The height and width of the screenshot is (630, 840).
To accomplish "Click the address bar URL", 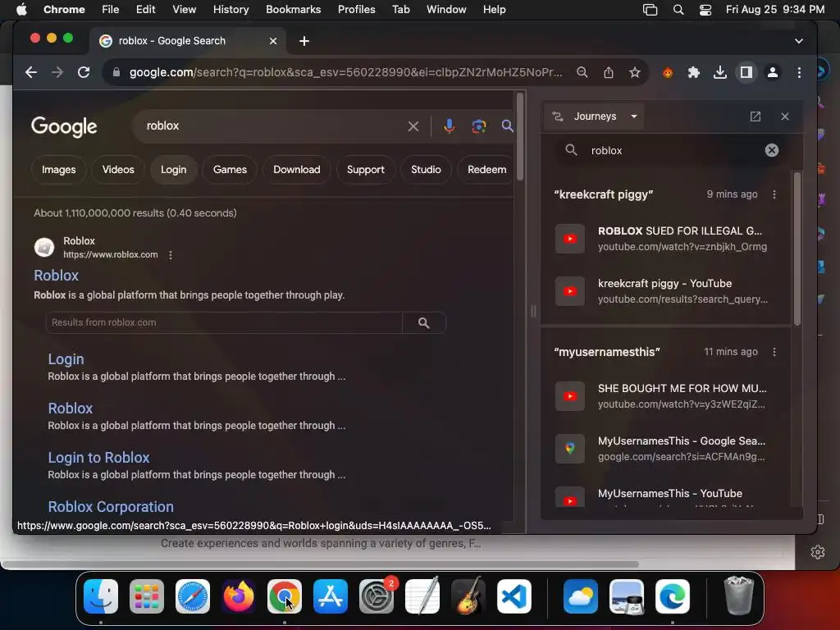I will pos(345,72).
